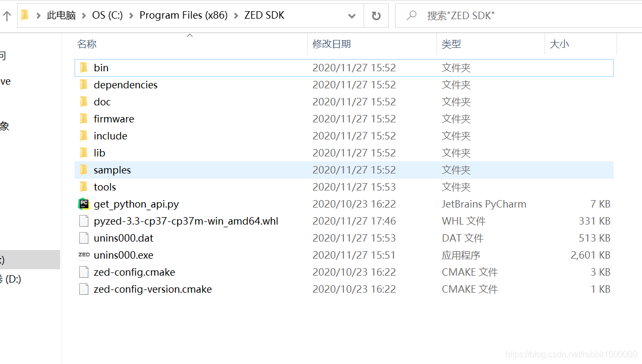This screenshot has height=364, width=642.
Task: Open the dependencies folder icon
Action: click(x=84, y=85)
